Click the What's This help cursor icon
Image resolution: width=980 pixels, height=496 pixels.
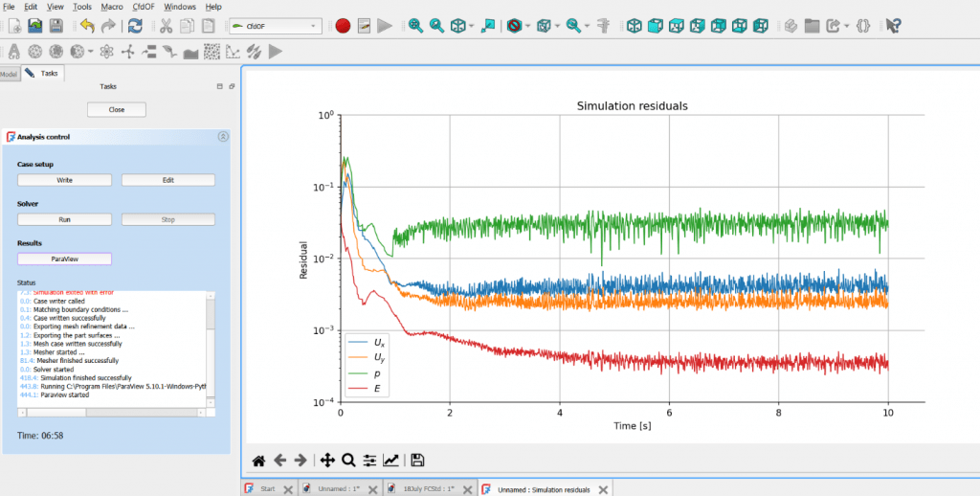[892, 26]
